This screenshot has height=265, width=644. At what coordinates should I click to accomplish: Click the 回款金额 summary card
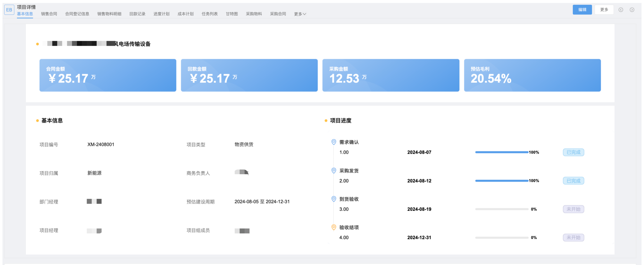click(x=249, y=75)
